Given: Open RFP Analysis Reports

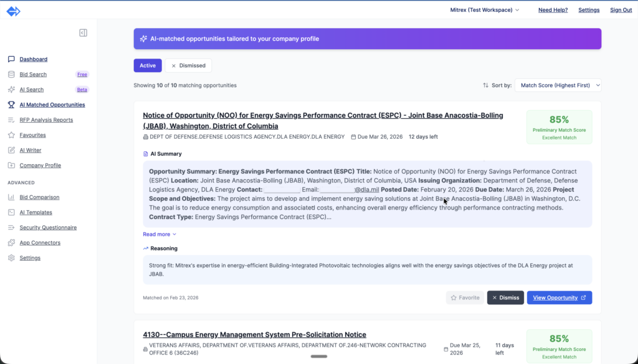Looking at the screenshot, I should coord(47,119).
